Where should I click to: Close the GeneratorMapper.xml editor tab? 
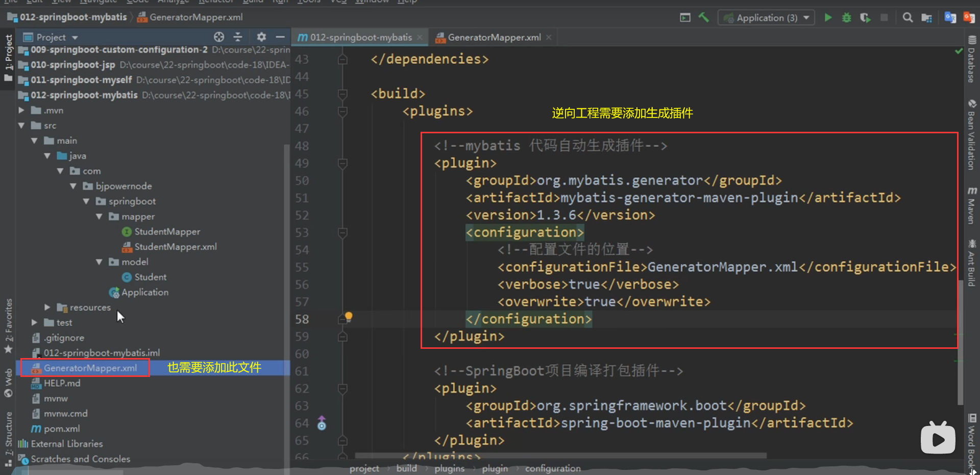tap(549, 37)
